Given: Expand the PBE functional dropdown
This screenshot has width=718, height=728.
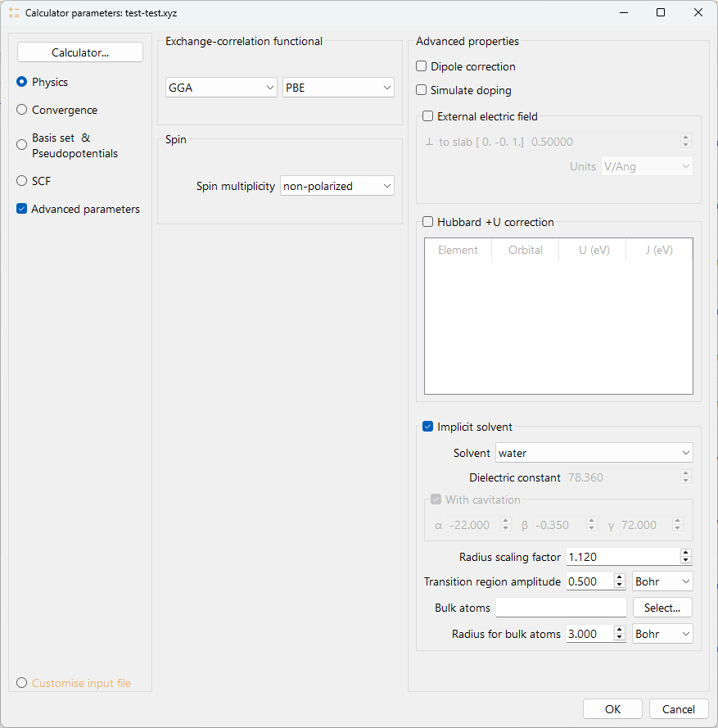Looking at the screenshot, I should tap(338, 88).
